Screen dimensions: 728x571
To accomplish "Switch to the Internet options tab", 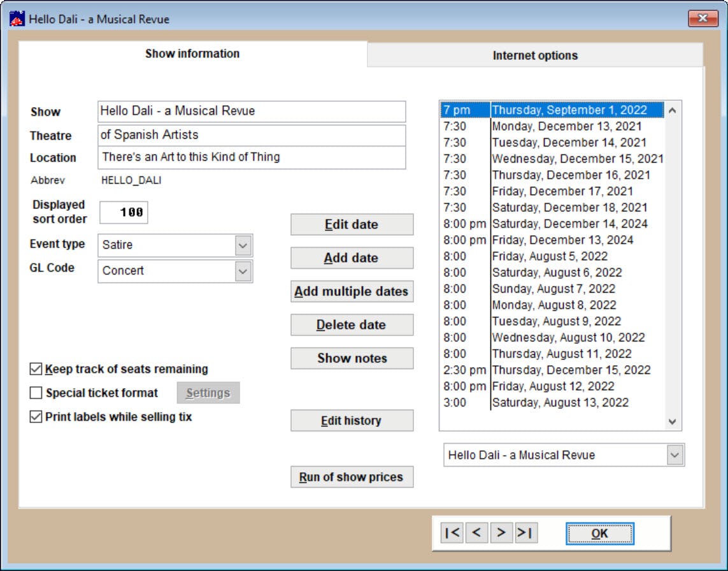I will point(534,55).
